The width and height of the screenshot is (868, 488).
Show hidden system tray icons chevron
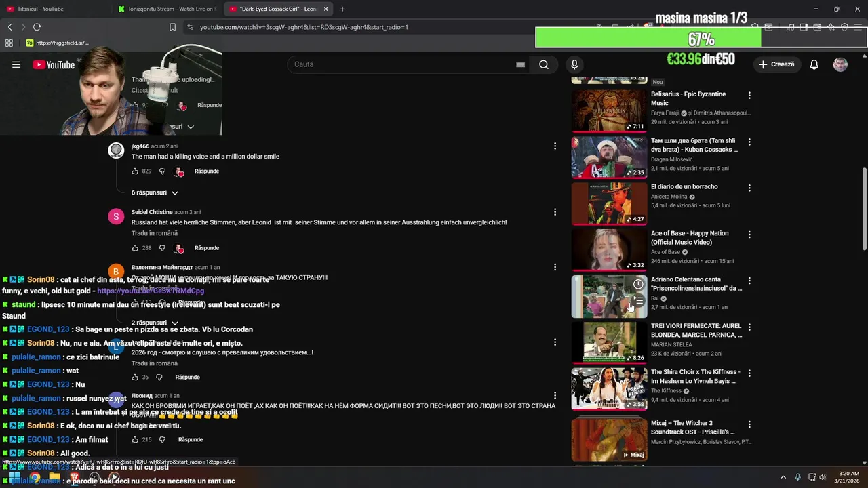[783, 477]
